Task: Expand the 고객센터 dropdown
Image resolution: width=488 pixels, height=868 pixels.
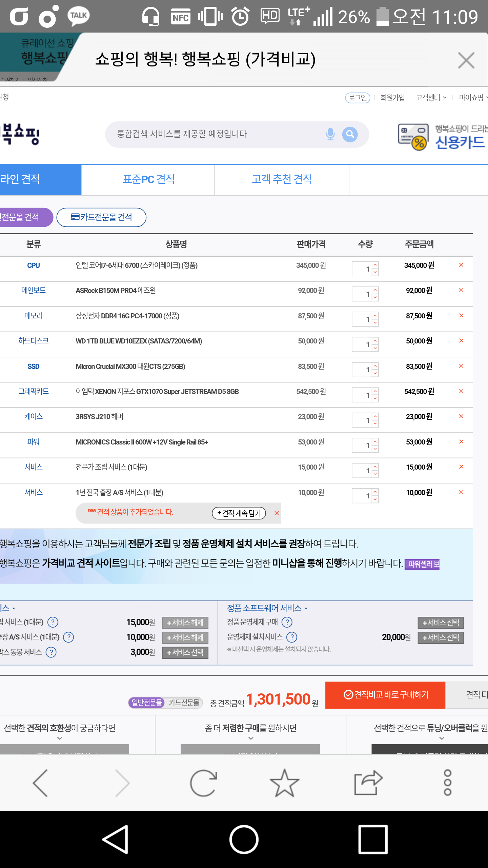Action: tap(431, 98)
